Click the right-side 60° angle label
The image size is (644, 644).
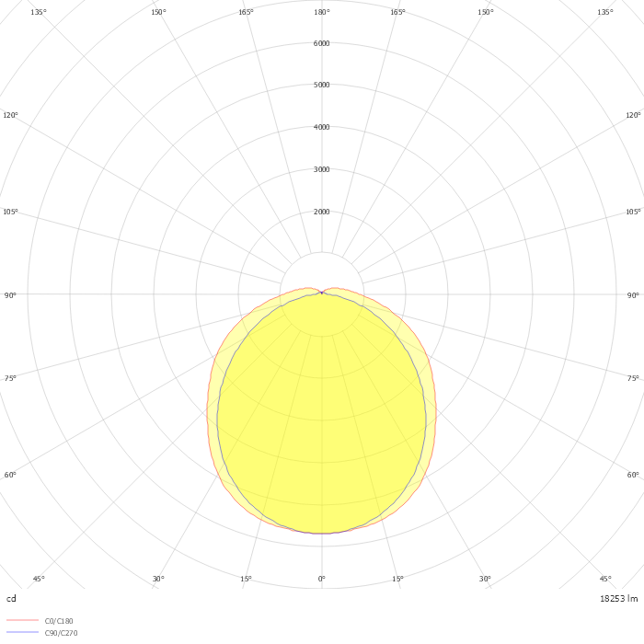tap(633, 475)
